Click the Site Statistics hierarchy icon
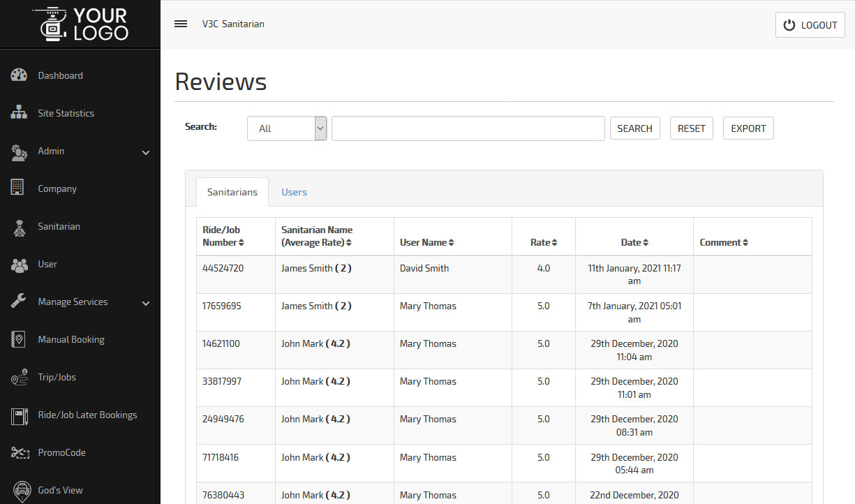Screen dimensions: 855x504 19,113
